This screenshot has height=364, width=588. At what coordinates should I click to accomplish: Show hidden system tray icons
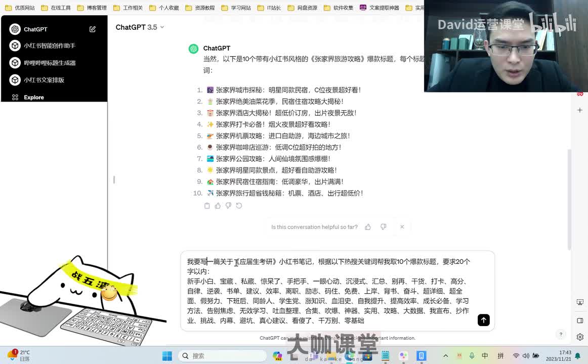[445, 356]
